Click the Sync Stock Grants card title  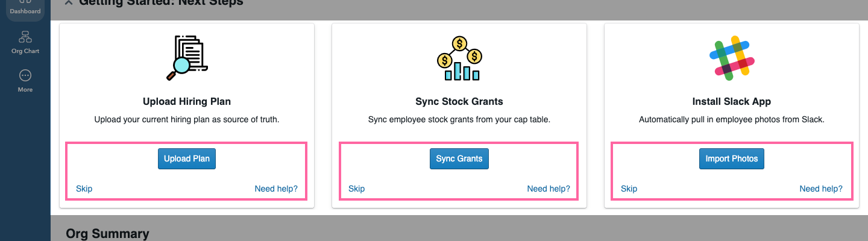(459, 101)
